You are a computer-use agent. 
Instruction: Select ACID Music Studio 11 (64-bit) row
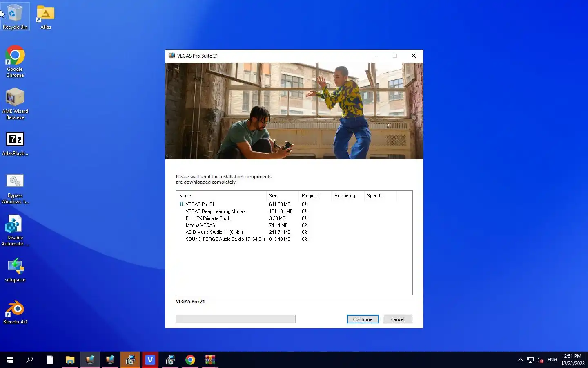point(294,232)
